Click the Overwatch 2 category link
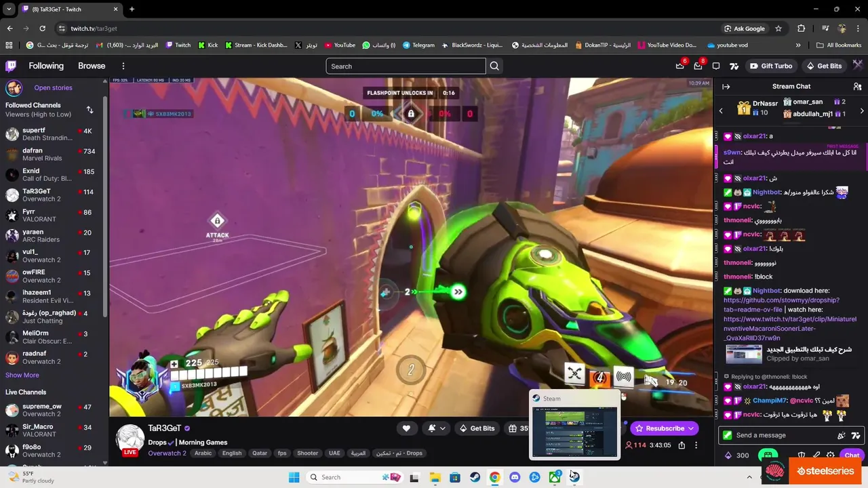The width and height of the screenshot is (868, 488). point(167,453)
